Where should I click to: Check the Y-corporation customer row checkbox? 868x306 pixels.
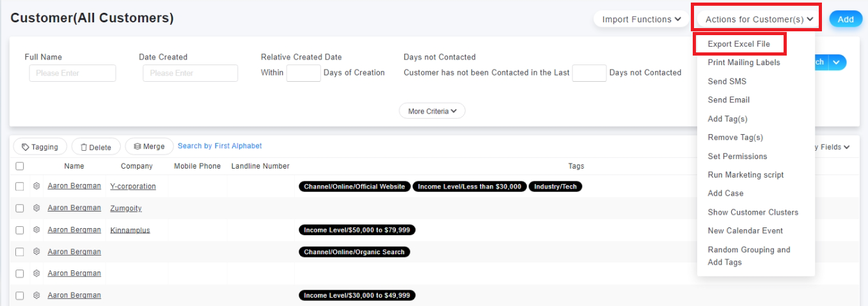point(20,187)
